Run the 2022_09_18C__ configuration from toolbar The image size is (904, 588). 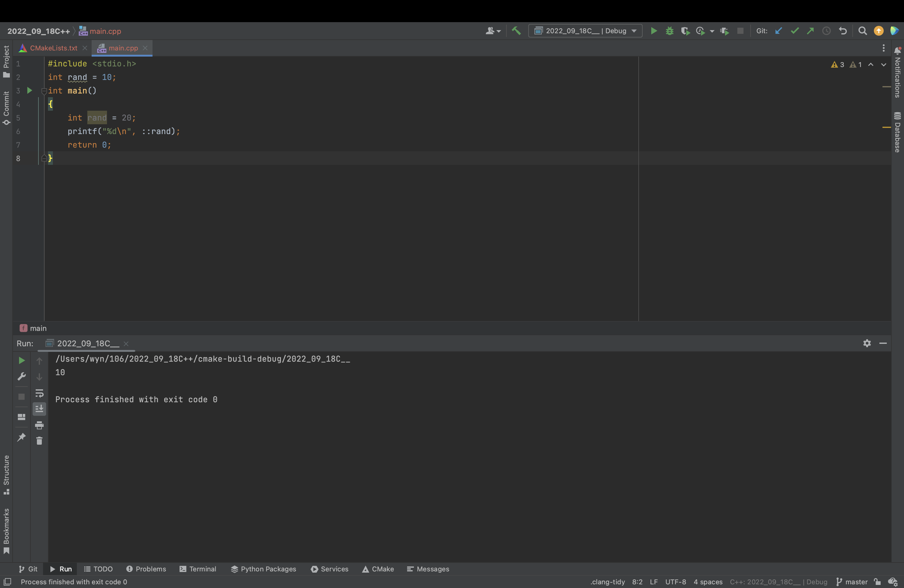tap(654, 31)
